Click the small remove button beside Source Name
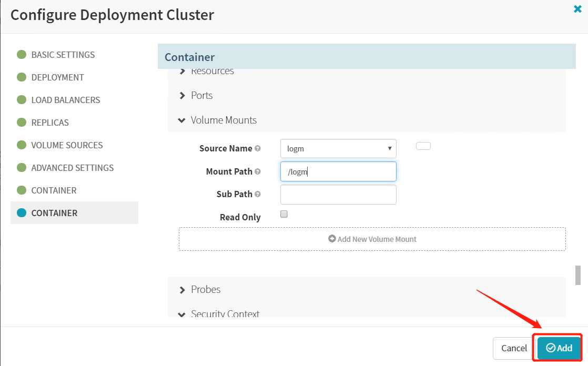 click(x=423, y=146)
